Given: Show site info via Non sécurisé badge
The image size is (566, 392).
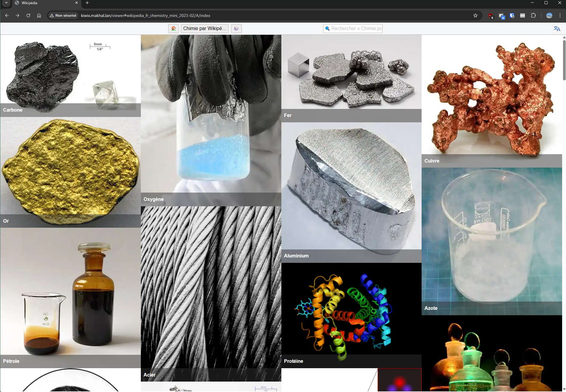Looking at the screenshot, I should click(x=63, y=15).
